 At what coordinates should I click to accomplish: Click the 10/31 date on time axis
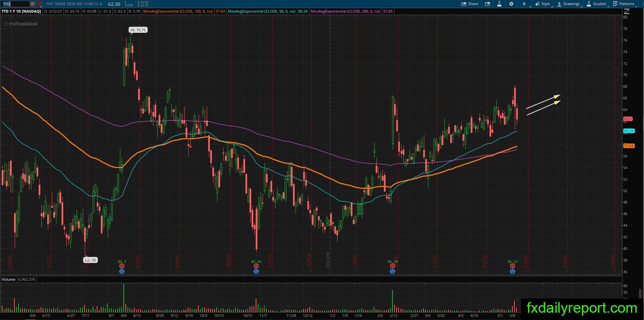[248, 316]
